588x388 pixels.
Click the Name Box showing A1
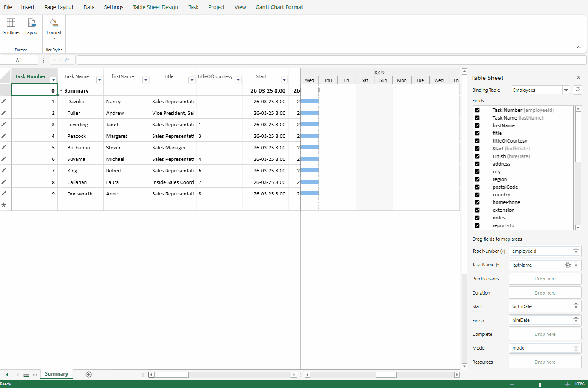click(19, 60)
